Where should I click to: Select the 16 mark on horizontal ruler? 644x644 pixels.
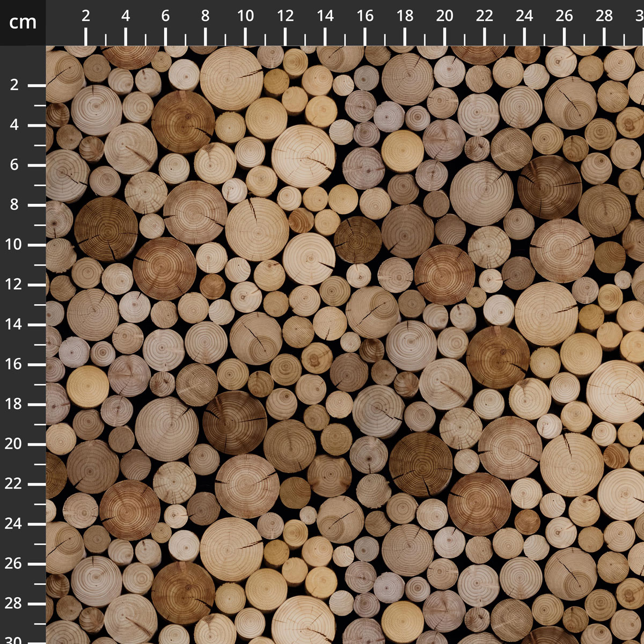coord(365,16)
